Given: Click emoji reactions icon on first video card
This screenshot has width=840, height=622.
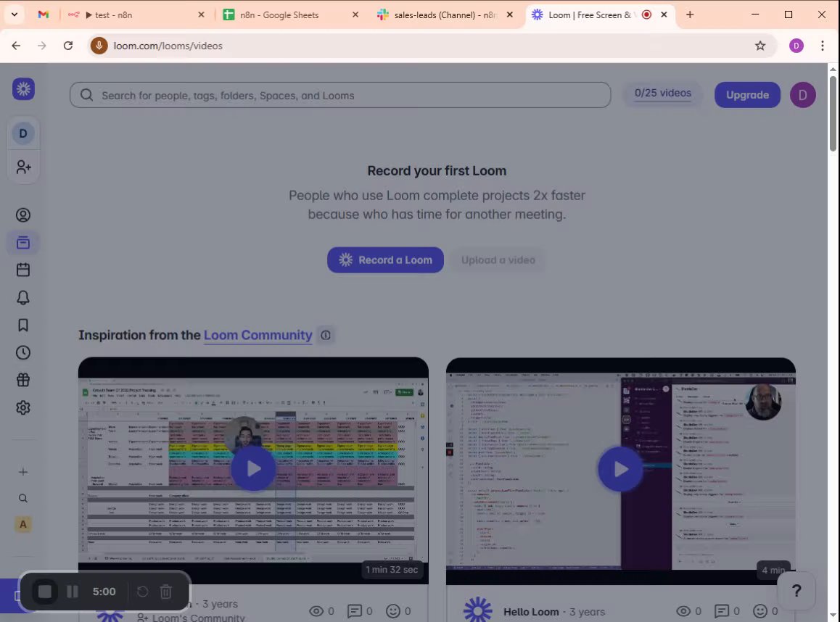Looking at the screenshot, I should pyautogui.click(x=392, y=610).
